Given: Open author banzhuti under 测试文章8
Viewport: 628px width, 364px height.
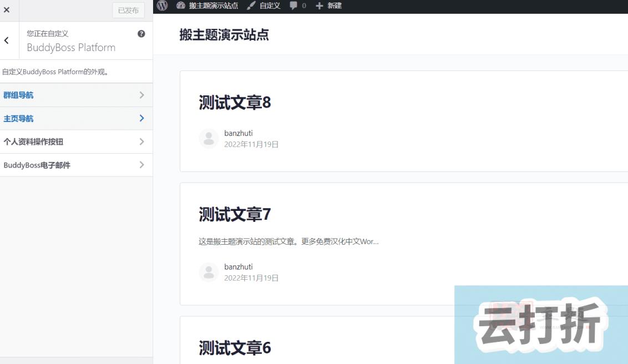Looking at the screenshot, I should point(239,133).
